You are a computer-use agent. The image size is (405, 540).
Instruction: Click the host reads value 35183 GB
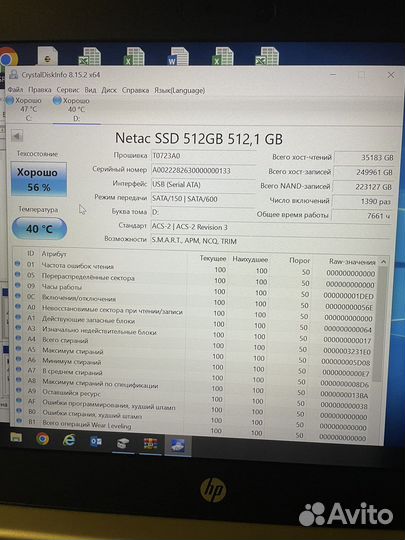click(364, 157)
